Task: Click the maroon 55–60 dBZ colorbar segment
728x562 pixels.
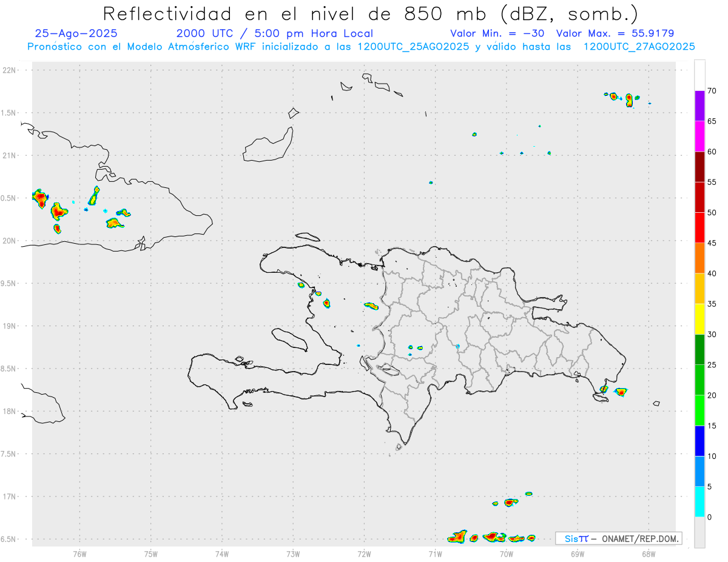Action: coord(700,167)
